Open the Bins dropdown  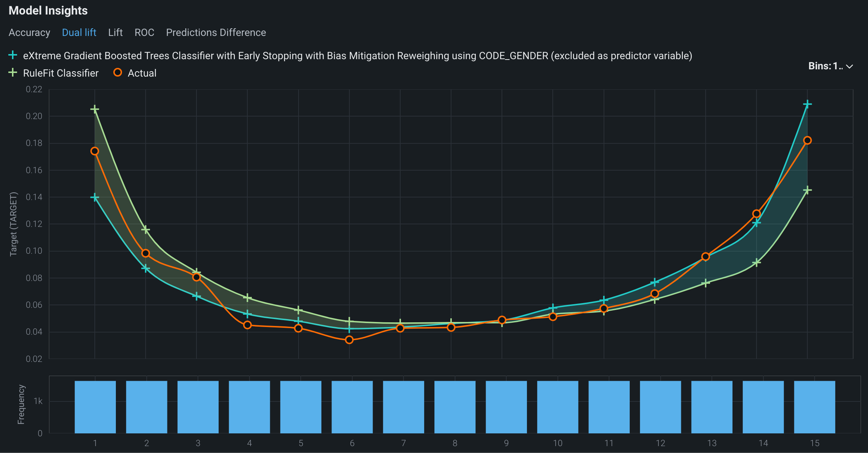point(825,66)
